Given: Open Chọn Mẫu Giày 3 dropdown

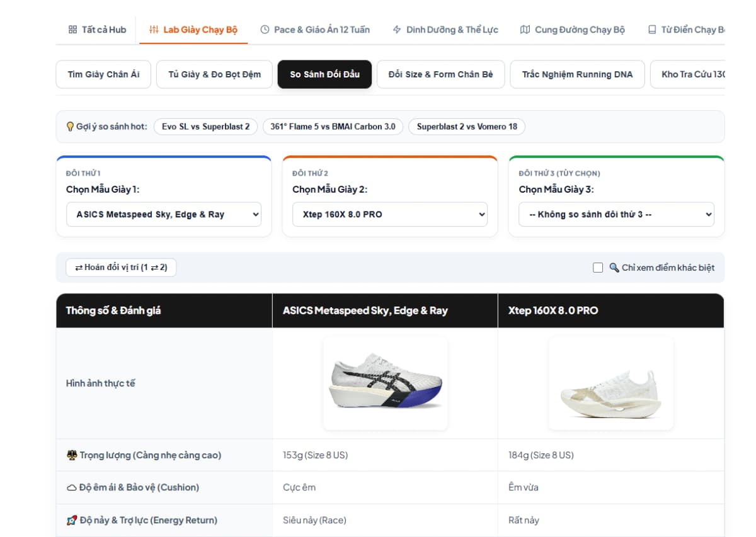Looking at the screenshot, I should click(x=617, y=214).
